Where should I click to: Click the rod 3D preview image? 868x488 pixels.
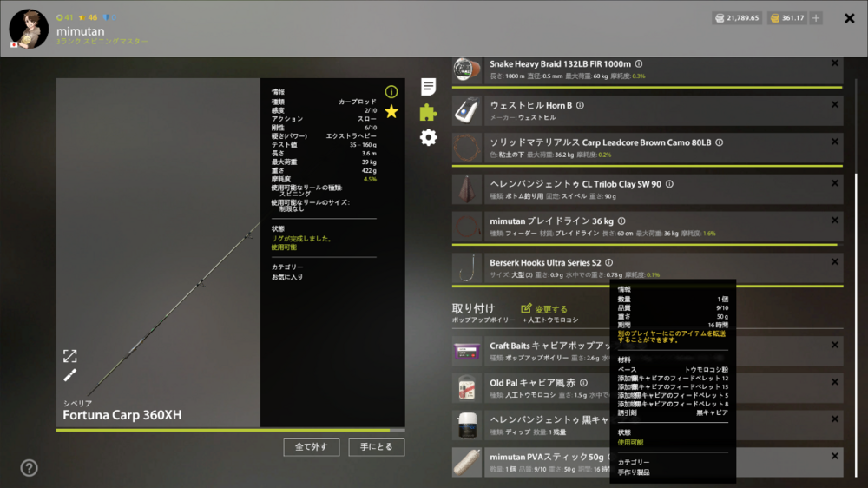[158, 253]
